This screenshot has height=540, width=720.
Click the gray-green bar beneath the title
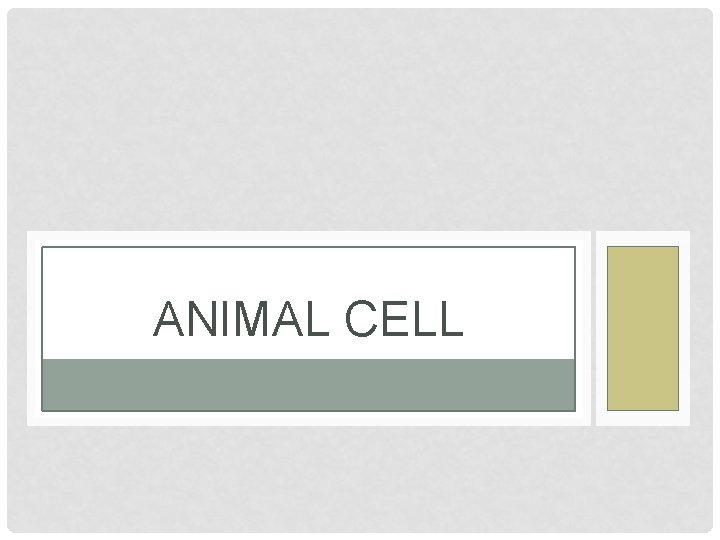(308, 385)
